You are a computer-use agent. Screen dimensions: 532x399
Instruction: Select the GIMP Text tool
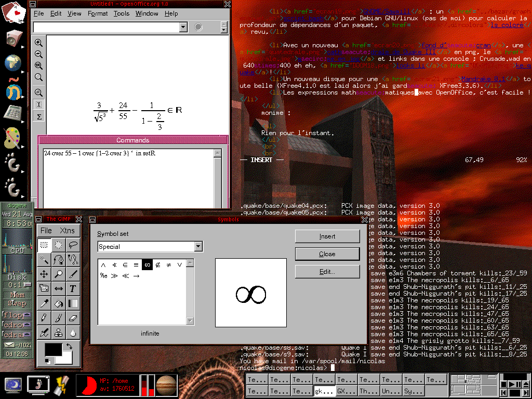click(73, 288)
